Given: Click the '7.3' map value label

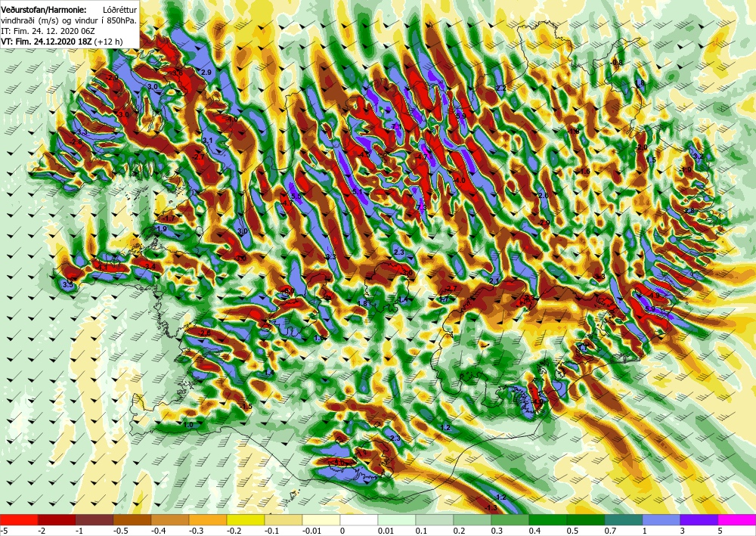Looking at the screenshot, I should pos(421,207).
